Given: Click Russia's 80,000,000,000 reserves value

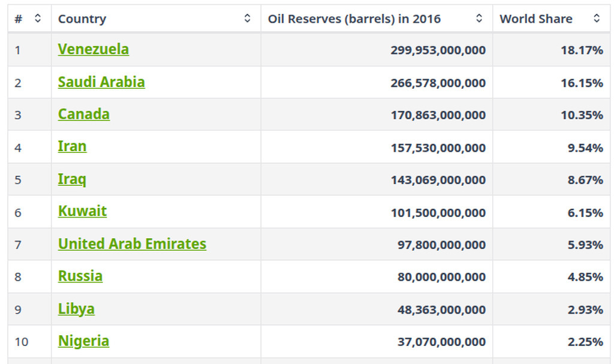Looking at the screenshot, I should pos(441,277).
